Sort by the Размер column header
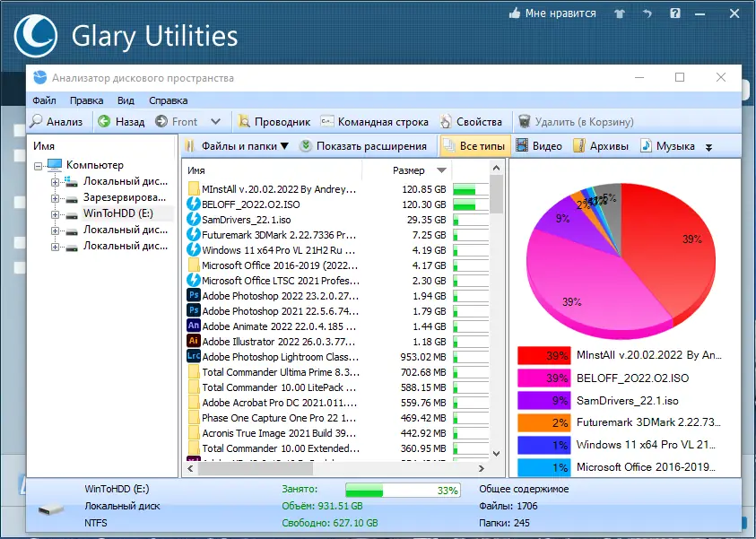 point(408,170)
